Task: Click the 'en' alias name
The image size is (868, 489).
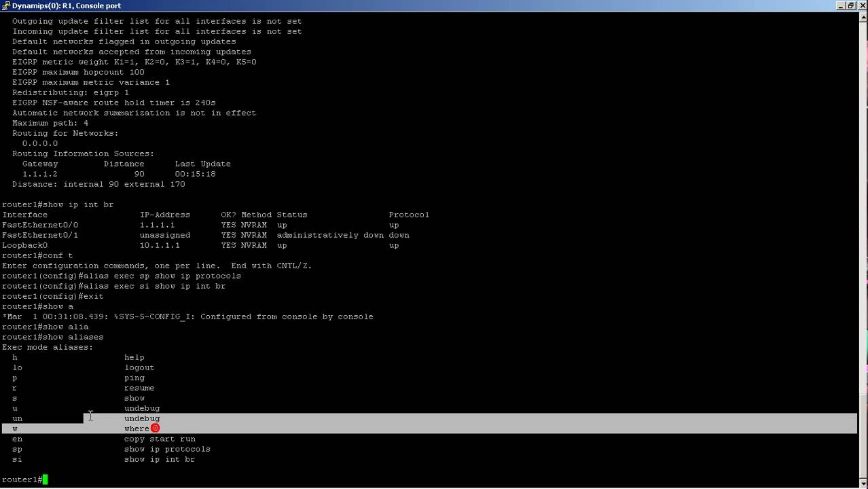Action: click(17, 439)
